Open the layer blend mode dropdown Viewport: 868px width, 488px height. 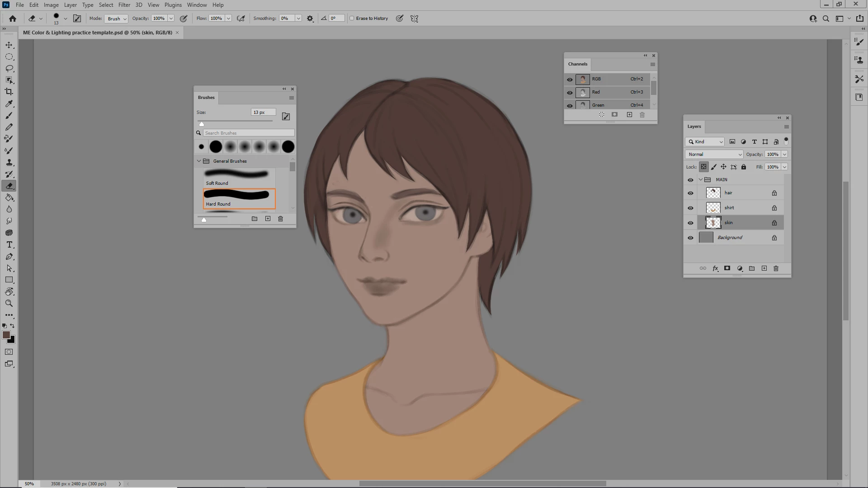[714, 155]
